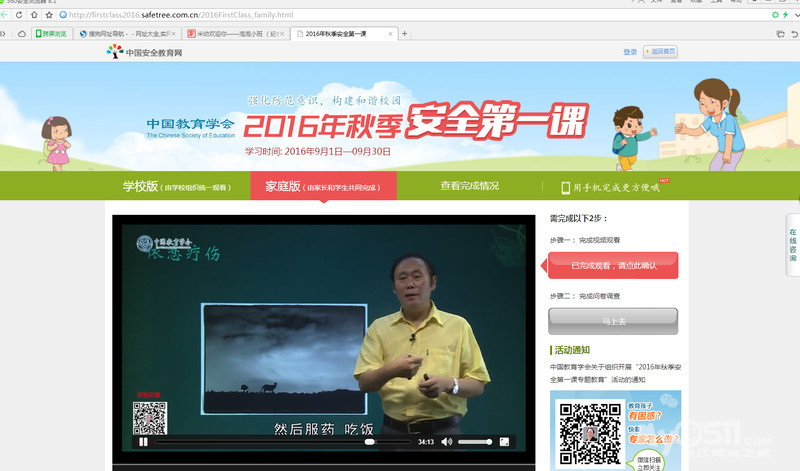Image resolution: width=800 pixels, height=471 pixels.
Task: Open the 登录 login link
Action: (630, 51)
